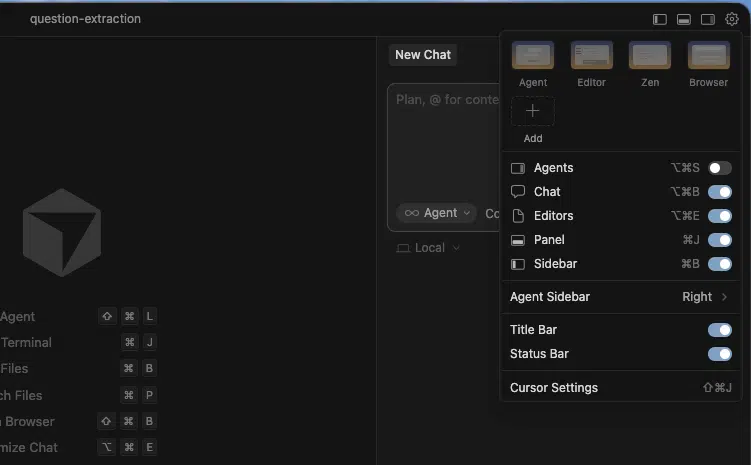The width and height of the screenshot is (751, 465).
Task: Click the Status Bar menu label
Action: tap(539, 354)
